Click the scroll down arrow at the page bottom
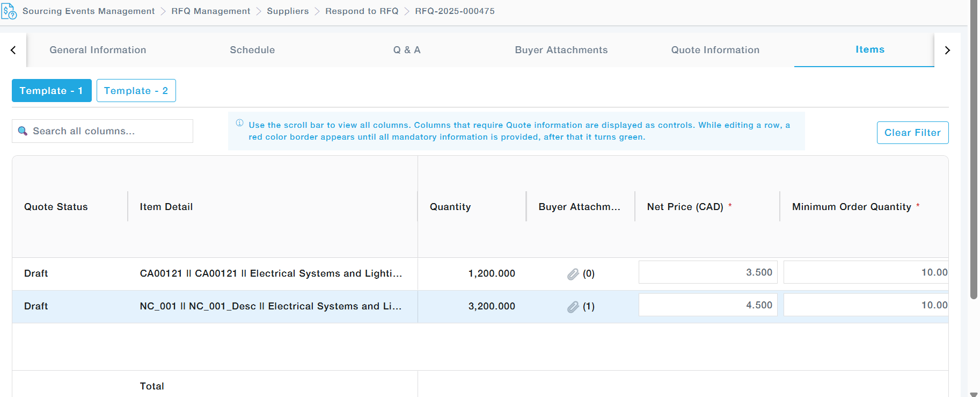Viewport: 980px width, 397px height. click(x=974, y=394)
